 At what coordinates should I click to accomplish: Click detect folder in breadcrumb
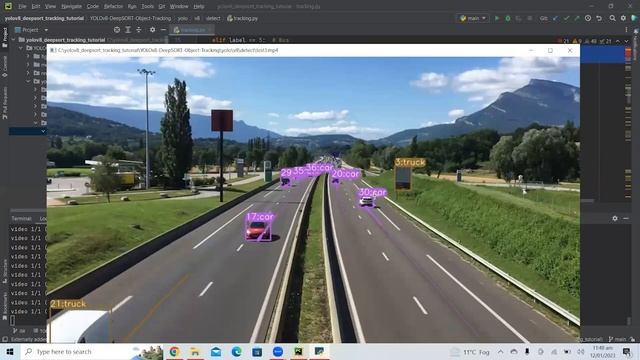pos(213,18)
